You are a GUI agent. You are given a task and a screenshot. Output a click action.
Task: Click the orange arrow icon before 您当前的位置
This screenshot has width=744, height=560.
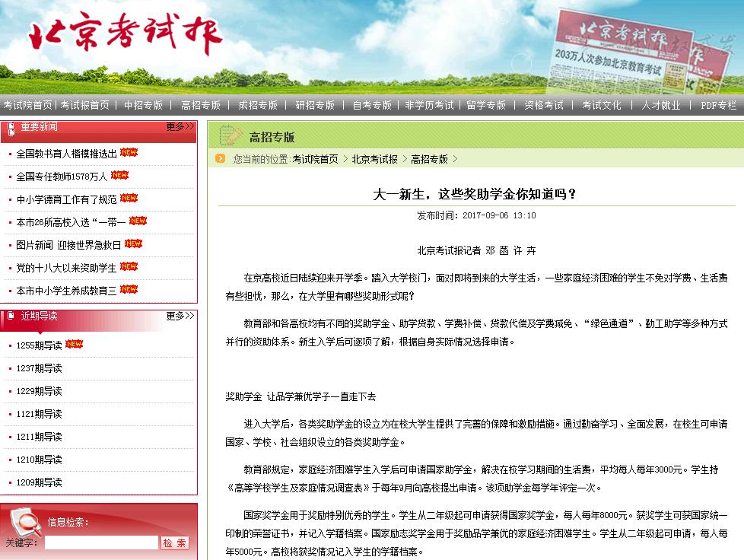(220, 158)
